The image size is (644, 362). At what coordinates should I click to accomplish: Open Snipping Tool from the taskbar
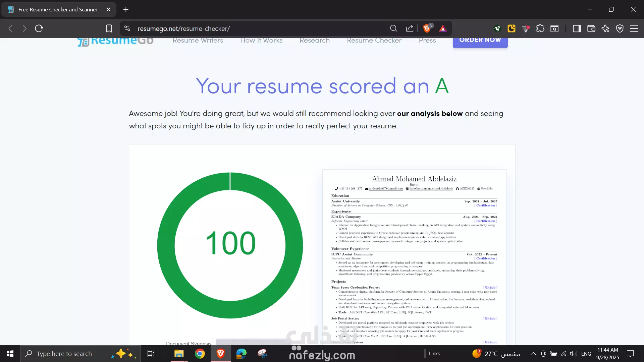(262, 354)
